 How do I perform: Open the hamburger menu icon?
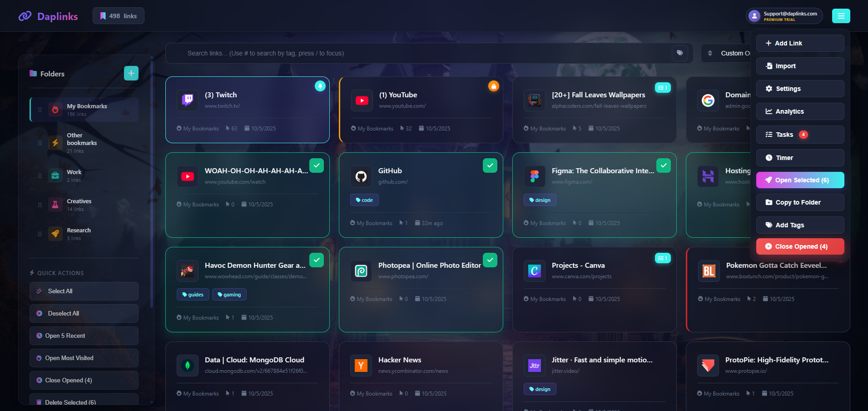coord(841,16)
